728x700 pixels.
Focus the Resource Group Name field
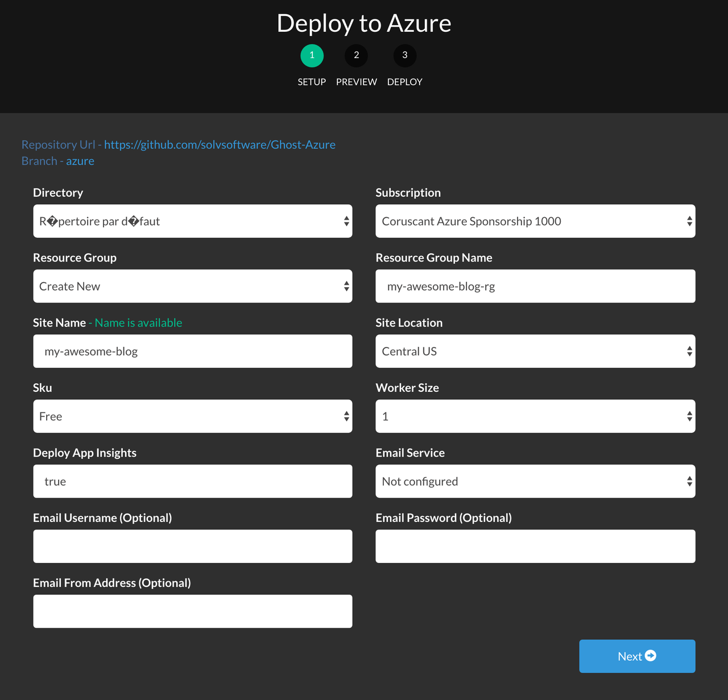pos(535,286)
